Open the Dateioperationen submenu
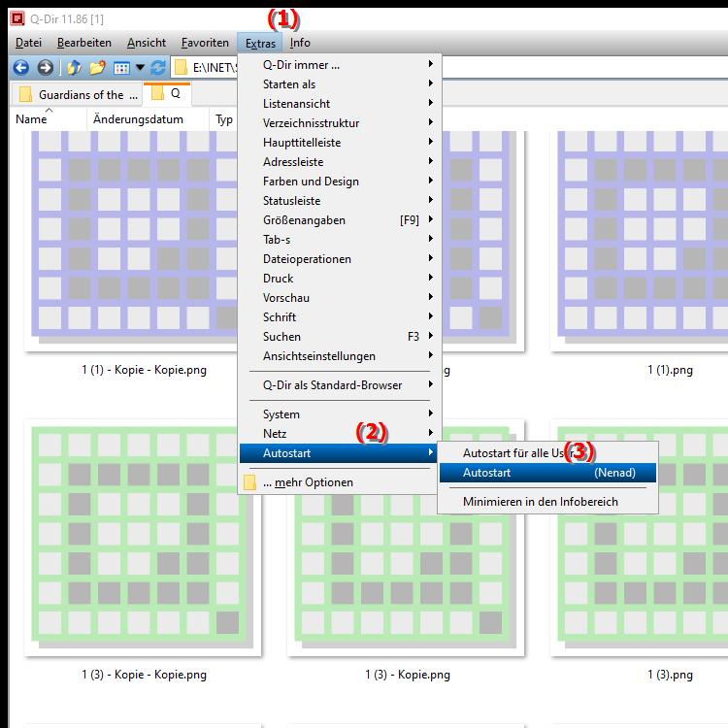Image resolution: width=728 pixels, height=728 pixels. click(340, 259)
